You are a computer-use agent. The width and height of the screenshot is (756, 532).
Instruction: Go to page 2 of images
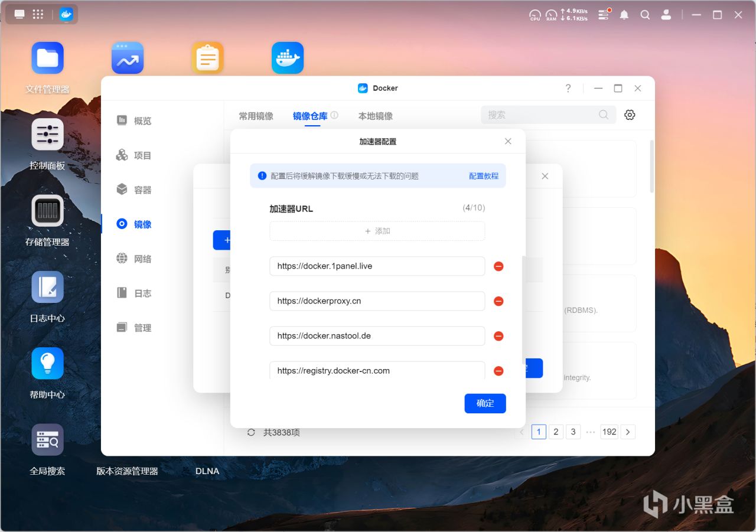(556, 432)
